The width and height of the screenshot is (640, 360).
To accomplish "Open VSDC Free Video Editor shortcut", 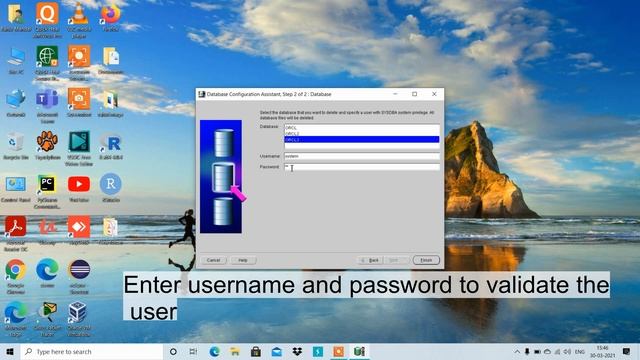I will coord(79,148).
